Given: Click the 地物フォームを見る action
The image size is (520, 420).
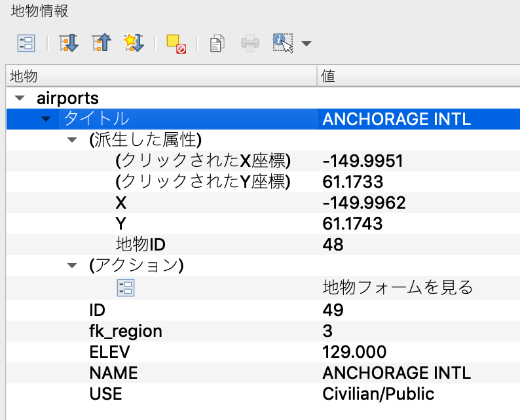Looking at the screenshot, I should click(x=398, y=288).
